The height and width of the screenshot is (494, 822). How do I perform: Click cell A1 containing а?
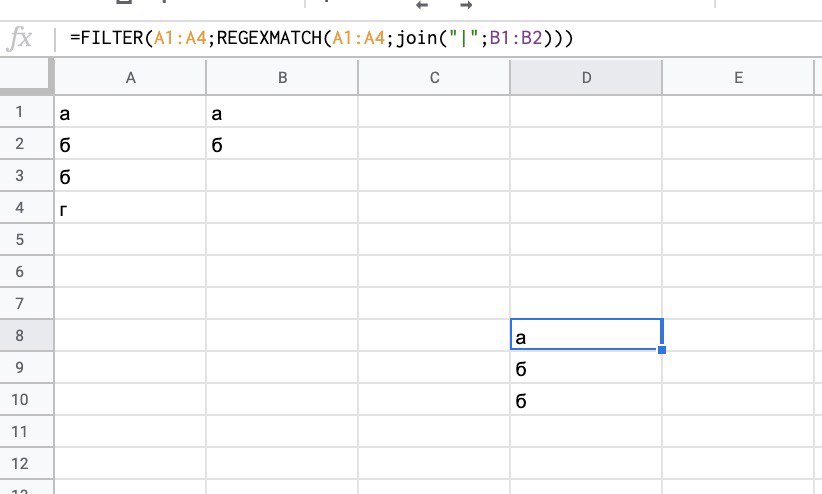(130, 112)
